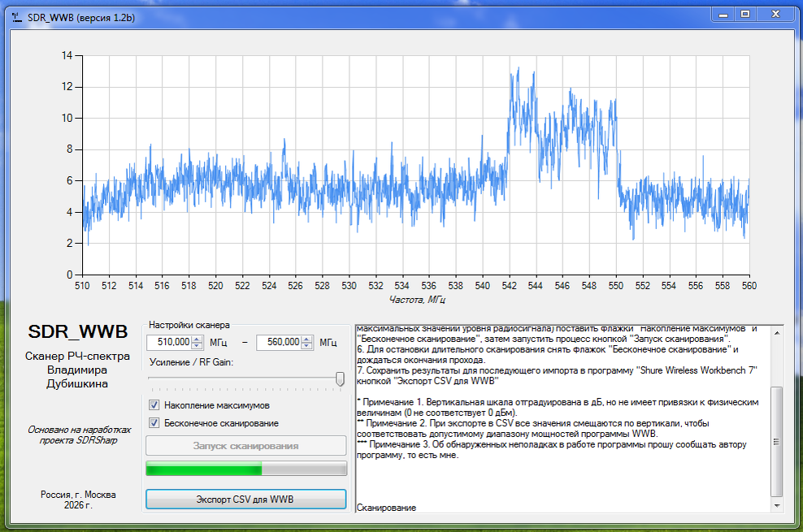The image size is (803, 532).
Task: Click Примечание 3 note text
Action: [552, 450]
